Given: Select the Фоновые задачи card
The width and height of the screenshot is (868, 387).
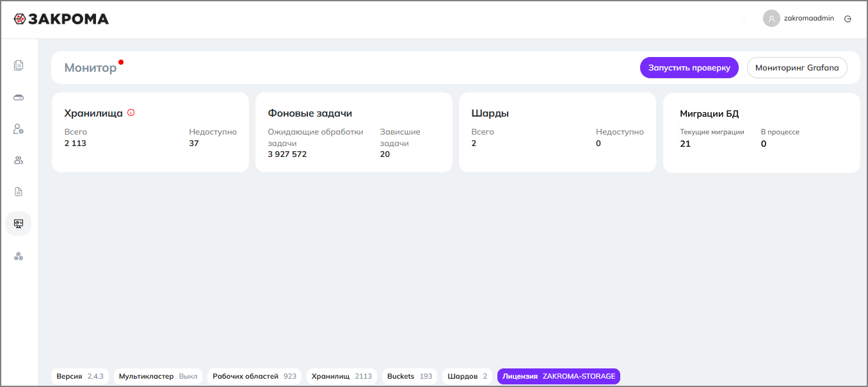Looking at the screenshot, I should [x=353, y=133].
